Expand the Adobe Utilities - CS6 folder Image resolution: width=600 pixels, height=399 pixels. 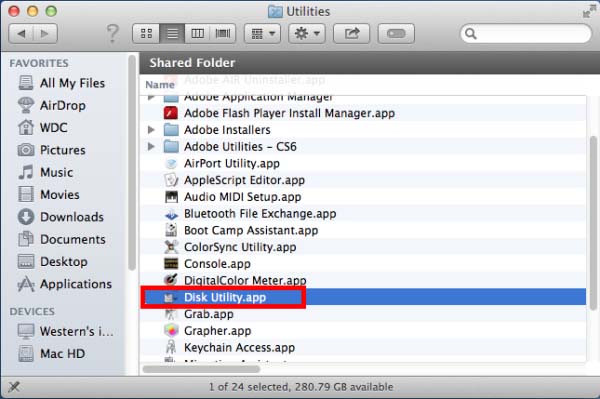tap(151, 147)
